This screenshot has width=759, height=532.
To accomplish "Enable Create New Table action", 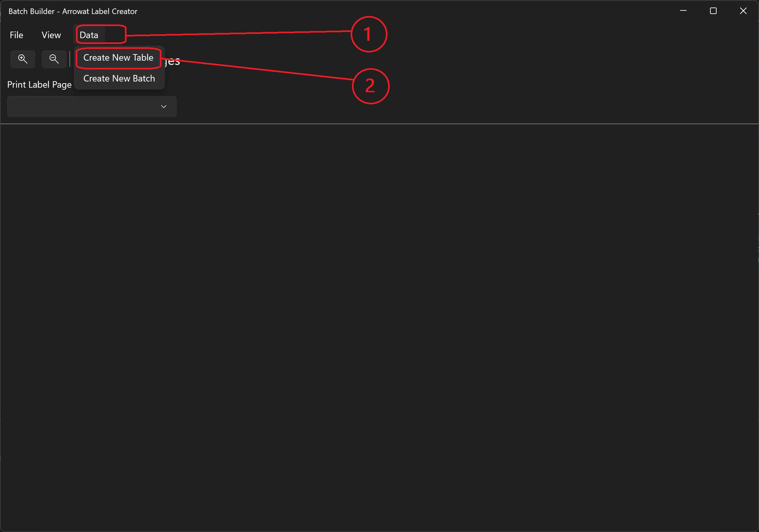I will coord(118,57).
